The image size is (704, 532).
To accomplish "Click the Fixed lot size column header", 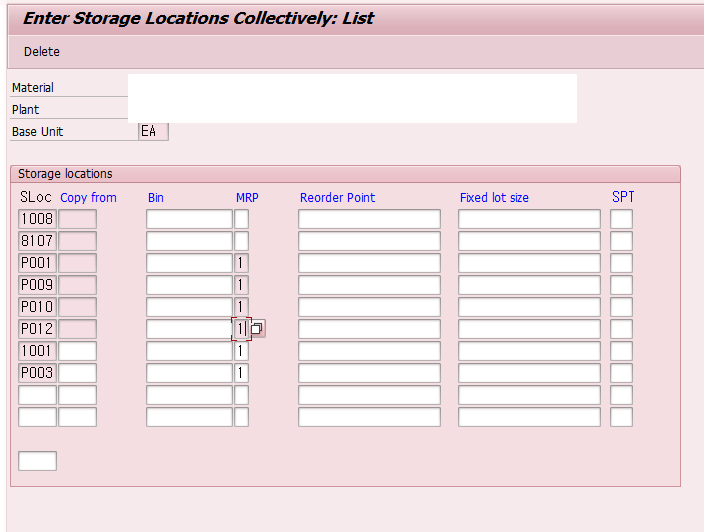I will (x=494, y=198).
